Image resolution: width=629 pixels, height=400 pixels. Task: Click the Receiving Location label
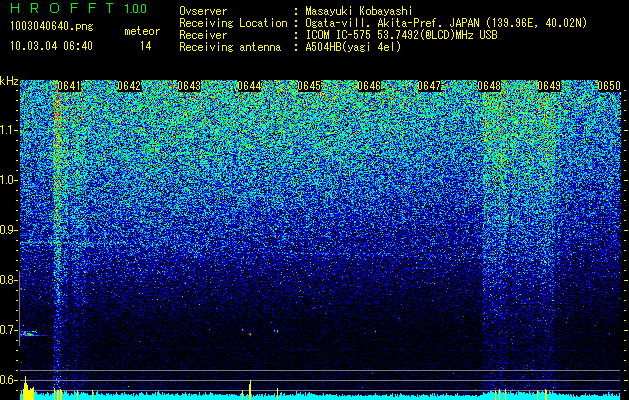(x=233, y=23)
